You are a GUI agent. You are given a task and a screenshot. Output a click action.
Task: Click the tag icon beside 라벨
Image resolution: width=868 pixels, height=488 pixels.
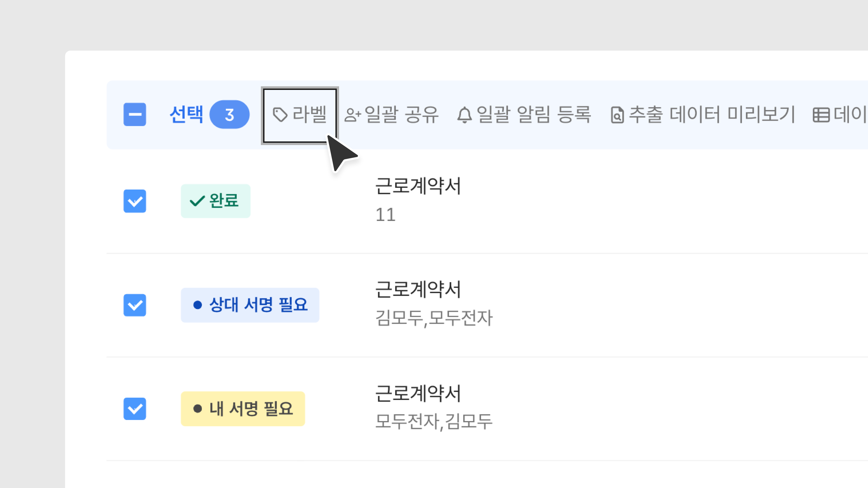point(280,115)
